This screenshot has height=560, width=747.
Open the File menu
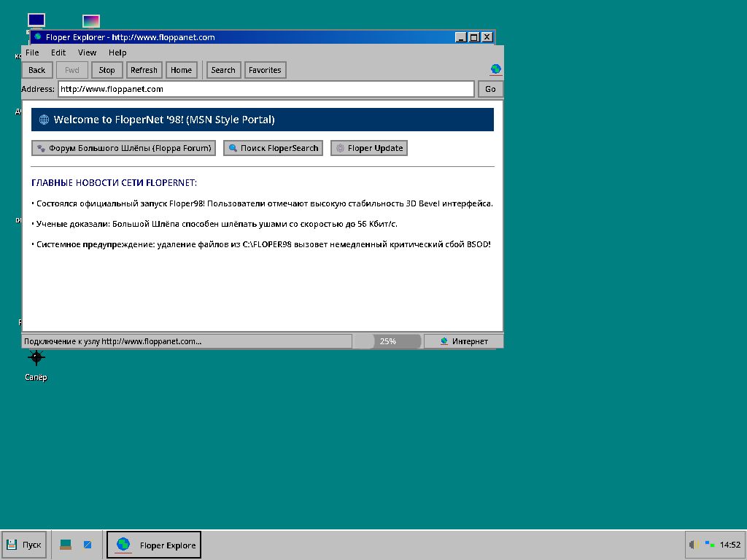point(32,52)
